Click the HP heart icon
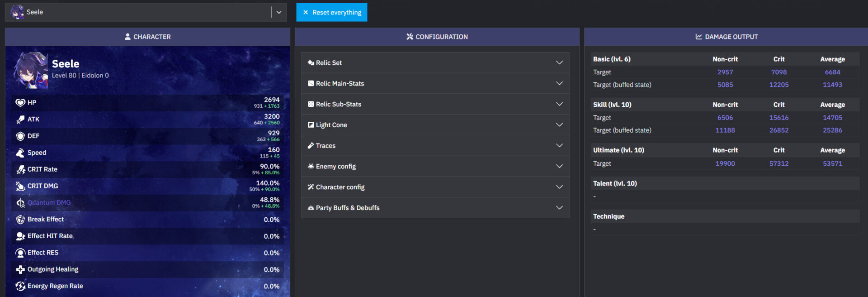The width and height of the screenshot is (868, 297). [20, 103]
